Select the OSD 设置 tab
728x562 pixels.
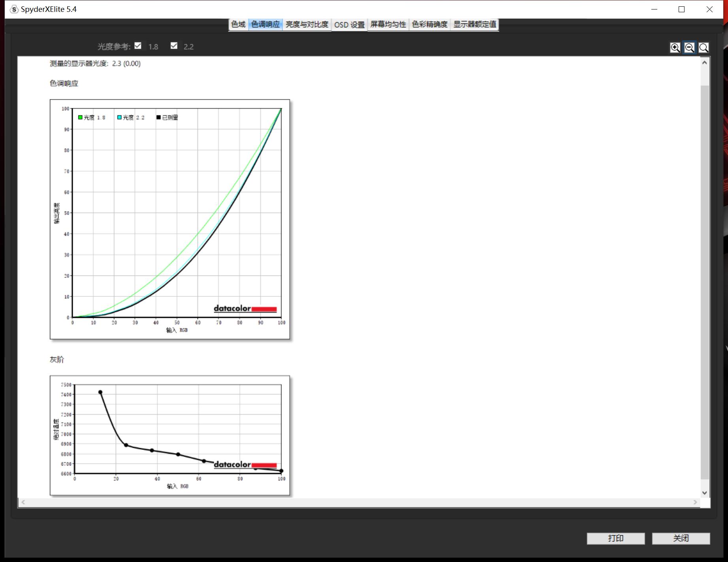[349, 25]
